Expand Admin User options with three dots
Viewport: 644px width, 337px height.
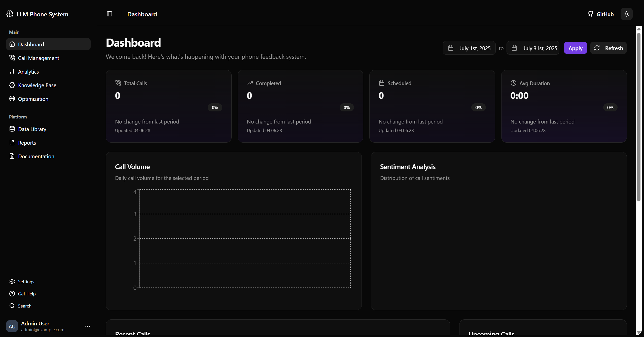(x=87, y=326)
